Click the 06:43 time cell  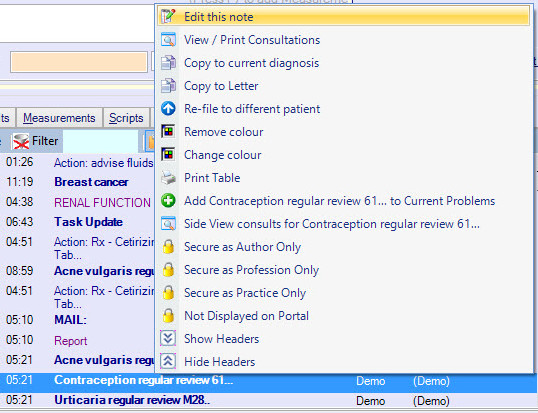point(20,222)
